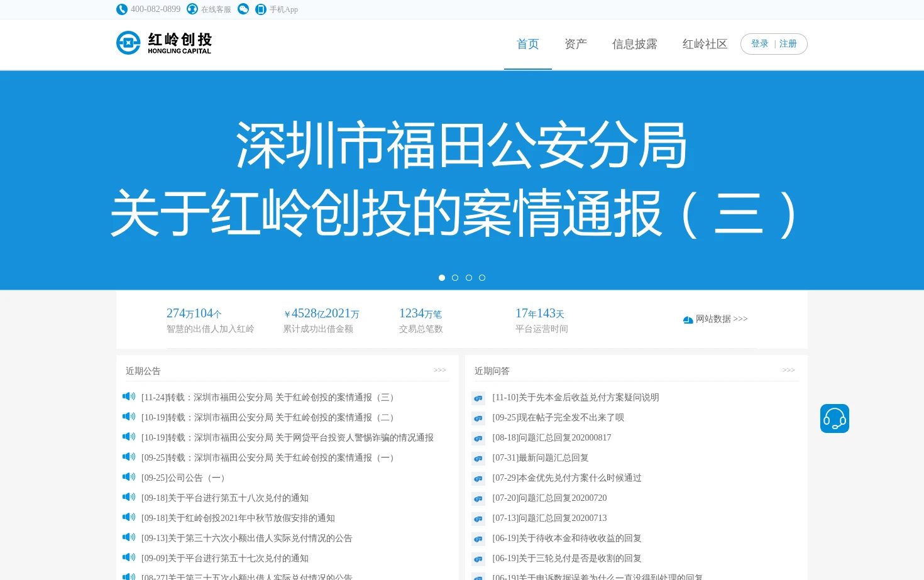Click chat icon beside 关于待收本金和待收收益的回复
Viewport: 924px width, 580px height.
[478, 539]
